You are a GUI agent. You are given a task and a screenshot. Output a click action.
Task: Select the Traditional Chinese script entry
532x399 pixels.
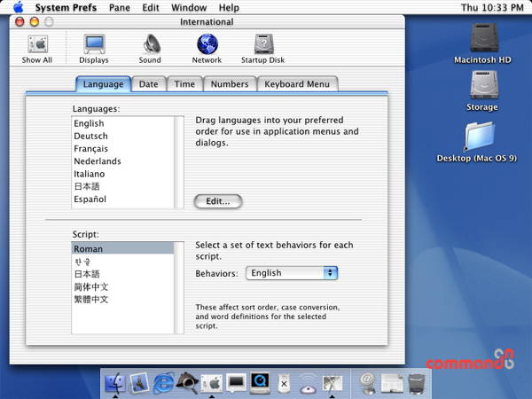pos(123,300)
